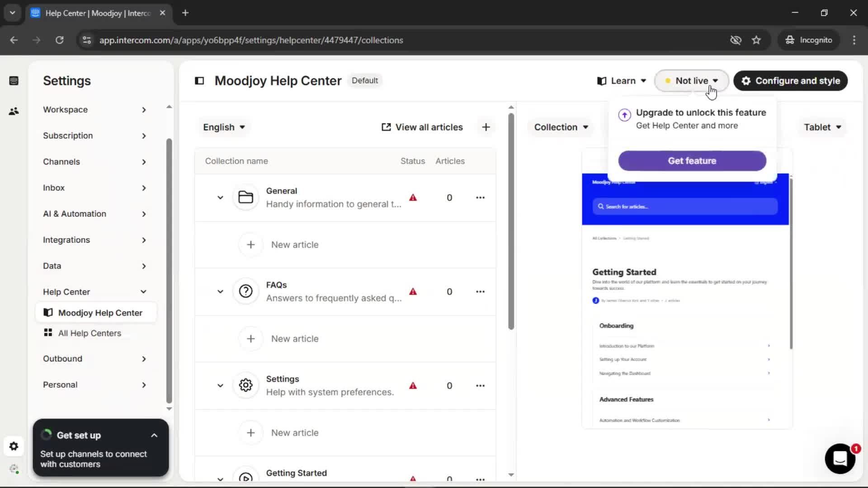
Task: Expand the Workspace settings section
Action: 95,110
